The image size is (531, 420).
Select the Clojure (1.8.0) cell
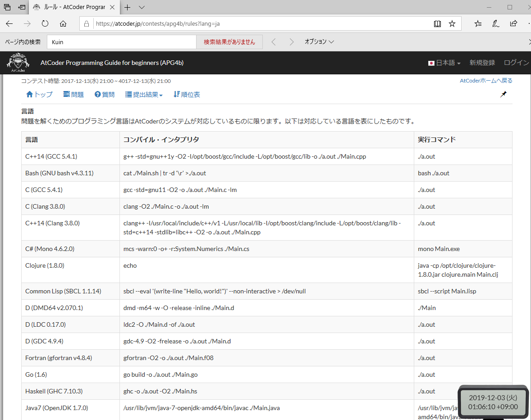tap(70, 270)
